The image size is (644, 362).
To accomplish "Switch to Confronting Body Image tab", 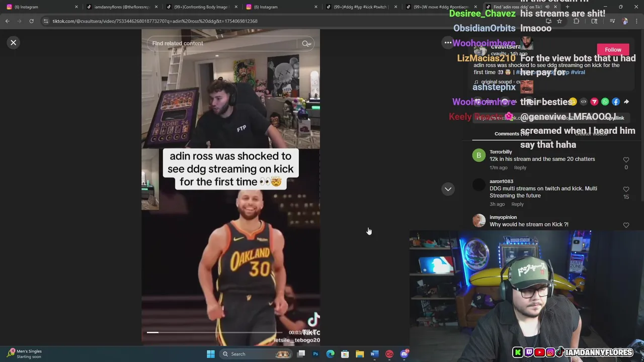I will coord(200,7).
